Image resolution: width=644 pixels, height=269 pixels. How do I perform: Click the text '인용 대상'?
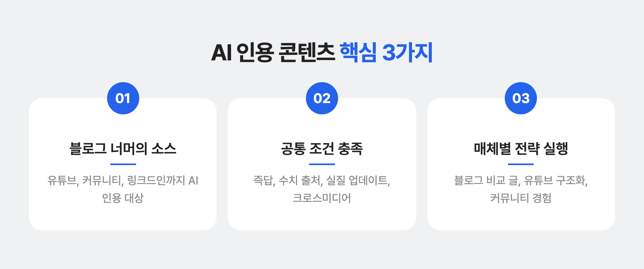123,198
